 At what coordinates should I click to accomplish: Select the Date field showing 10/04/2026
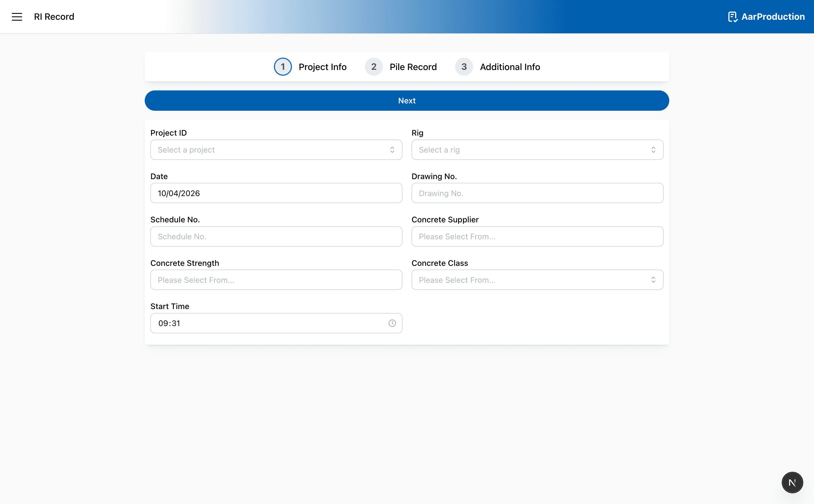pos(276,193)
